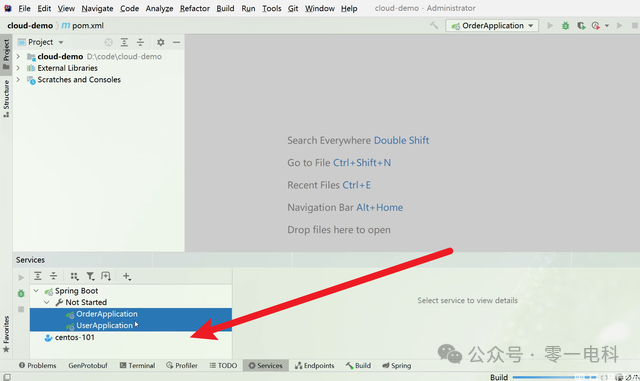
Task: Open the Refactor menu
Action: (x=195, y=8)
